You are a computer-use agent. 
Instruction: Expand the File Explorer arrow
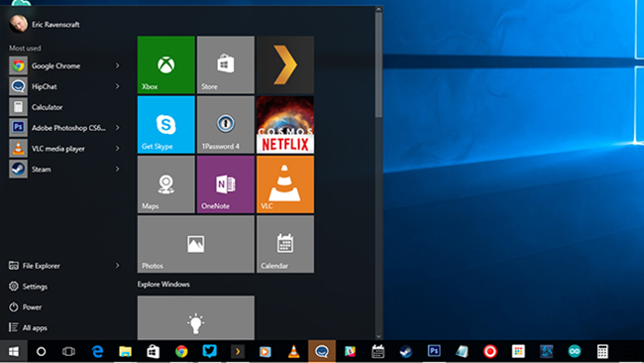(118, 266)
